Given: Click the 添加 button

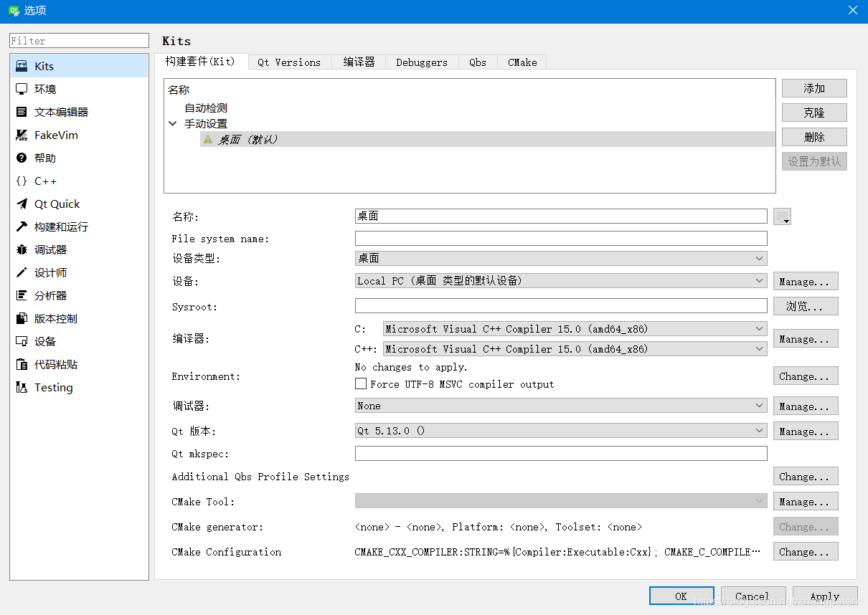Looking at the screenshot, I should 814,88.
